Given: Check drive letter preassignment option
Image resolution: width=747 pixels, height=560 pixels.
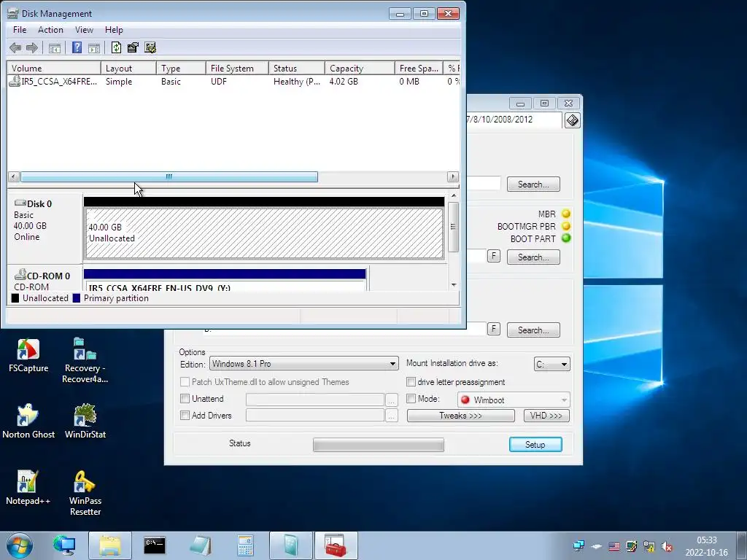Looking at the screenshot, I should click(411, 382).
